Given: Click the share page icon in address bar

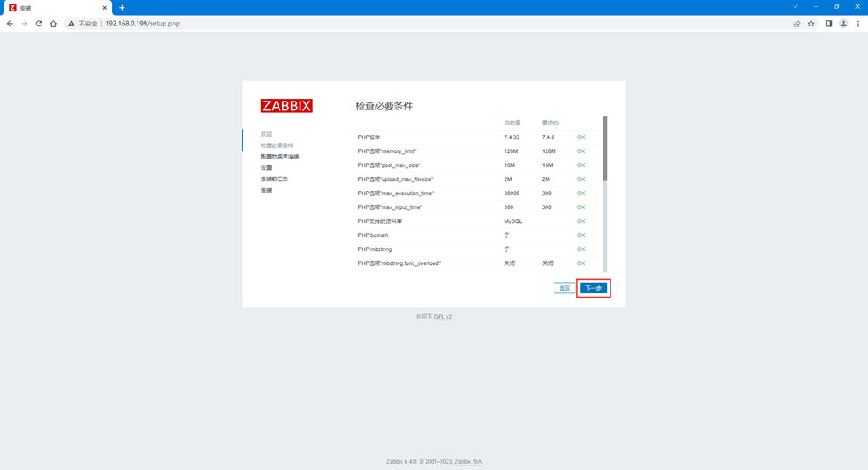Looking at the screenshot, I should [x=796, y=24].
